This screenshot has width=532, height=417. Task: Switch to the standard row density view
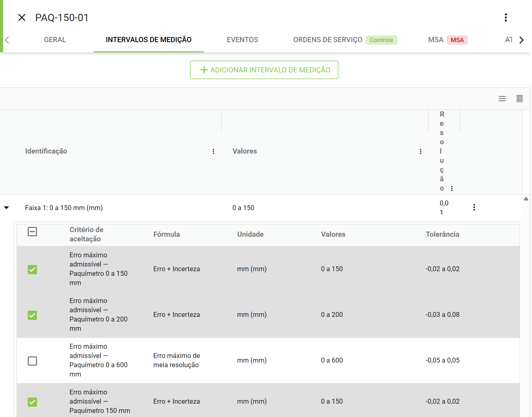[502, 99]
